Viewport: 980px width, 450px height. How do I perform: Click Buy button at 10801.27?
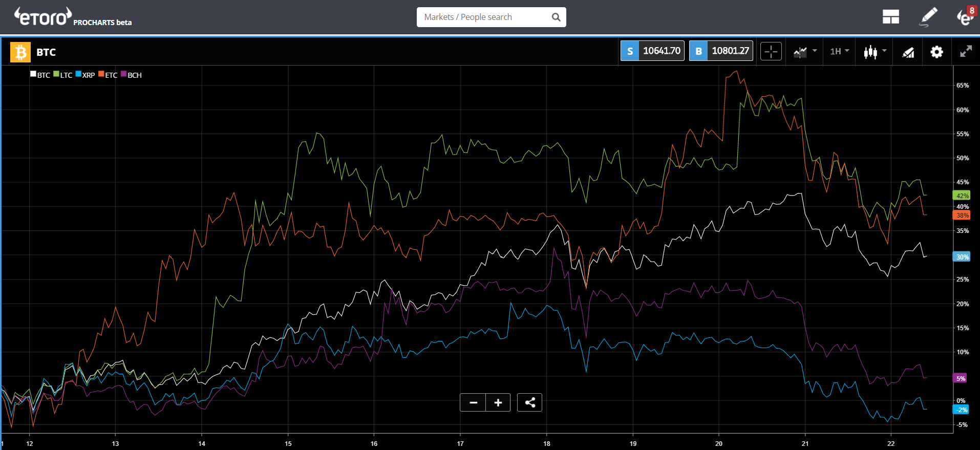click(x=721, y=51)
